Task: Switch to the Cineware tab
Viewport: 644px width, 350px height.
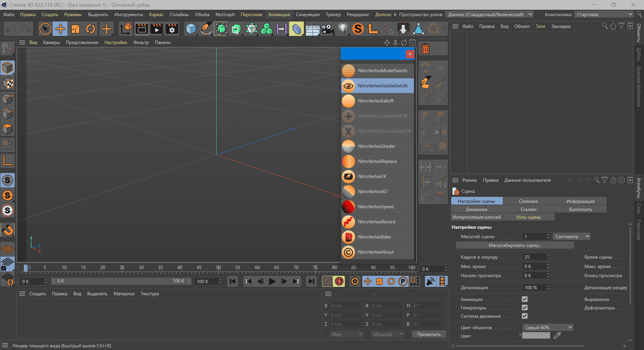Action: [528, 201]
